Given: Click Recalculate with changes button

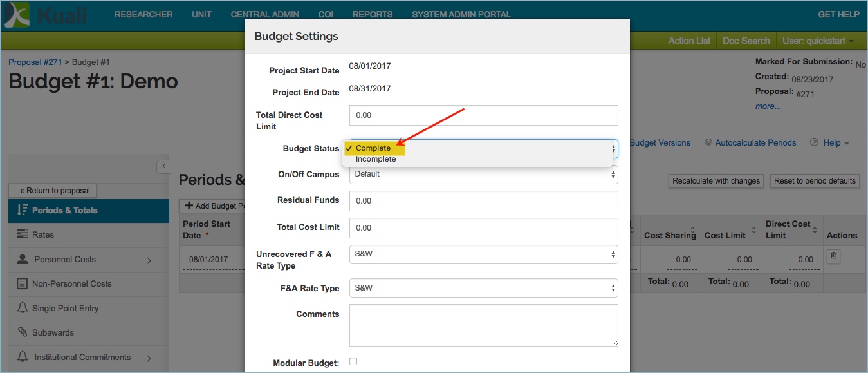Looking at the screenshot, I should (x=716, y=181).
